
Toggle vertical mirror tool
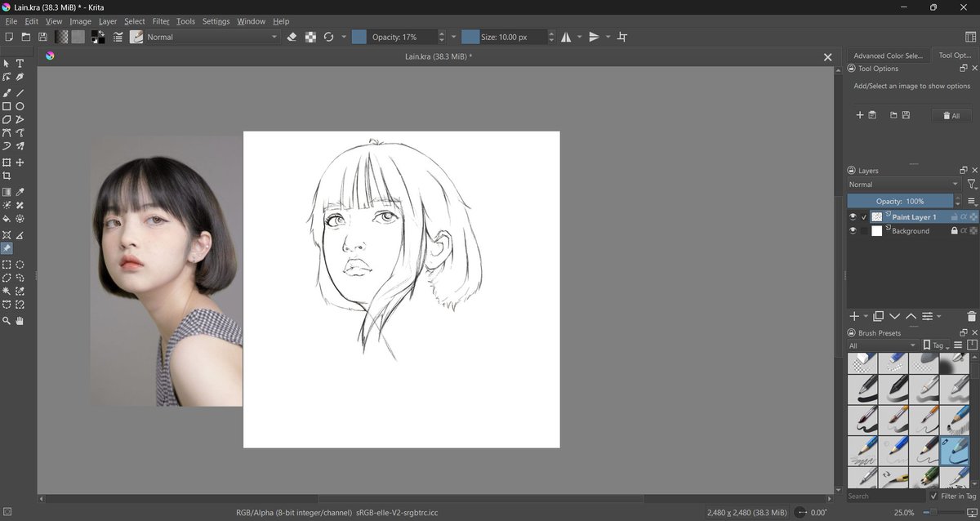tap(595, 37)
